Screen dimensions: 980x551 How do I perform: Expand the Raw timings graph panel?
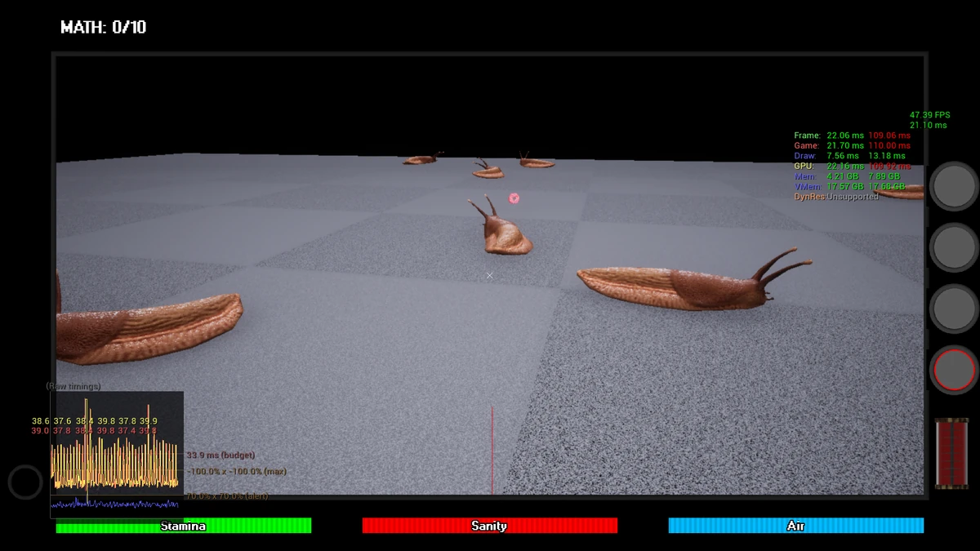[116, 443]
